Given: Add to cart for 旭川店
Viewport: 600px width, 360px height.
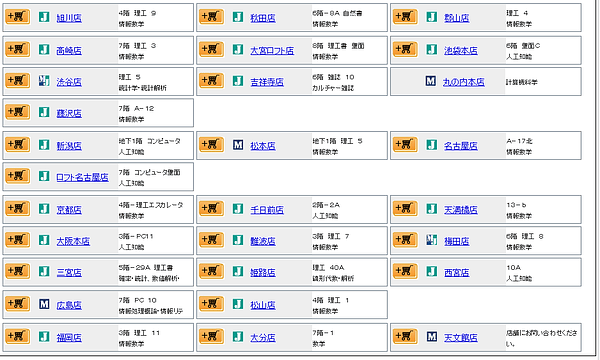Looking at the screenshot, I should pyautogui.click(x=18, y=17).
